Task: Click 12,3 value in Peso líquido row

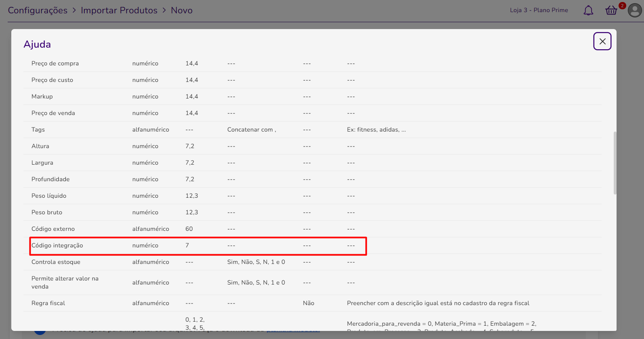Action: (192, 196)
